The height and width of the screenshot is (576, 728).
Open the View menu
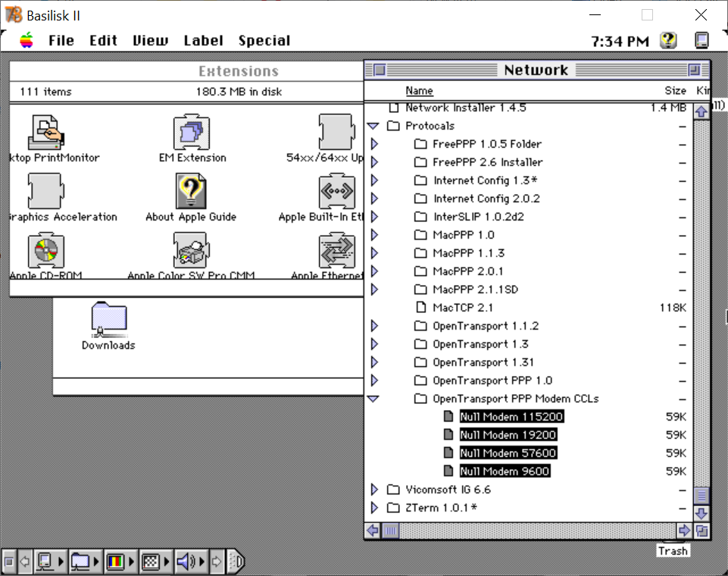point(151,40)
